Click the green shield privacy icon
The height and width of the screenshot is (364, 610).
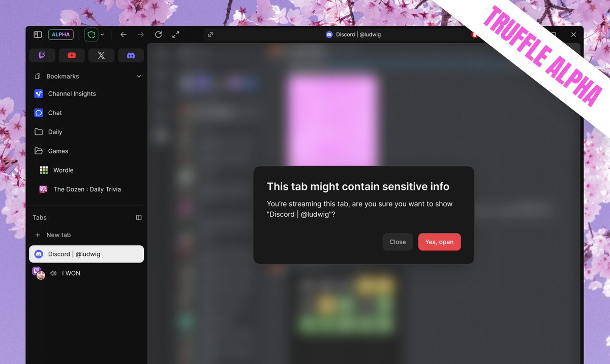coord(91,35)
